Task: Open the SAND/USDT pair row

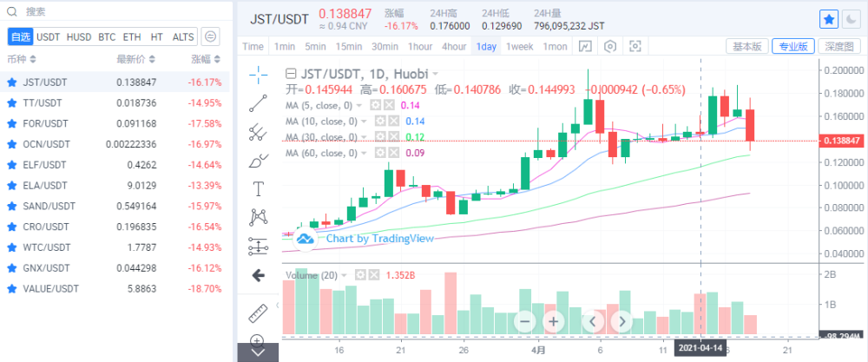Action: pyautogui.click(x=115, y=207)
